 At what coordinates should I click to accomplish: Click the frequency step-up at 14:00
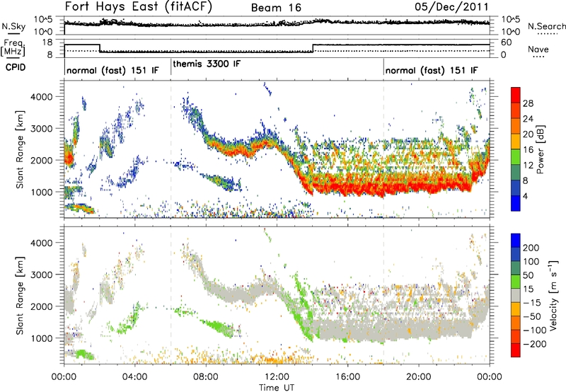pos(313,48)
